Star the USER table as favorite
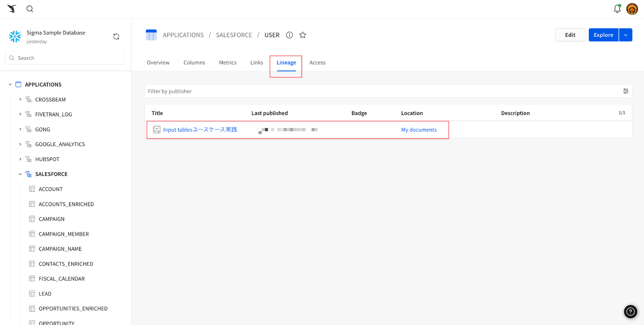Viewport: 644px width, 325px height. point(303,35)
